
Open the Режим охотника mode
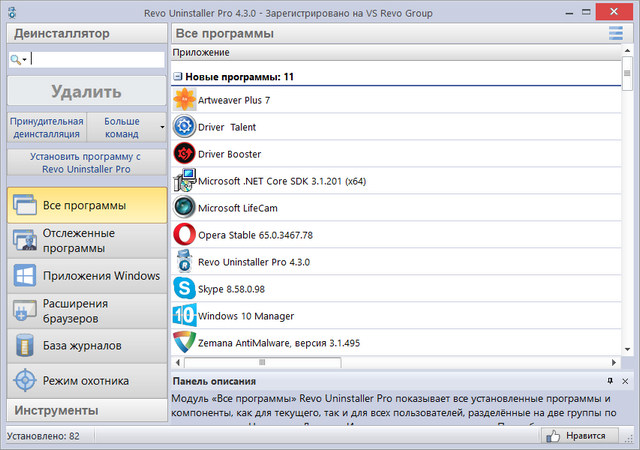[84, 380]
